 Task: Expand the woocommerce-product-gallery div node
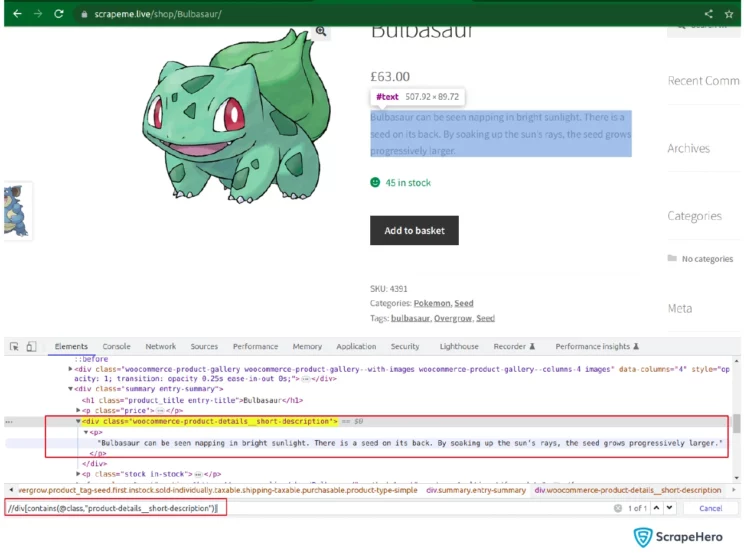click(70, 369)
